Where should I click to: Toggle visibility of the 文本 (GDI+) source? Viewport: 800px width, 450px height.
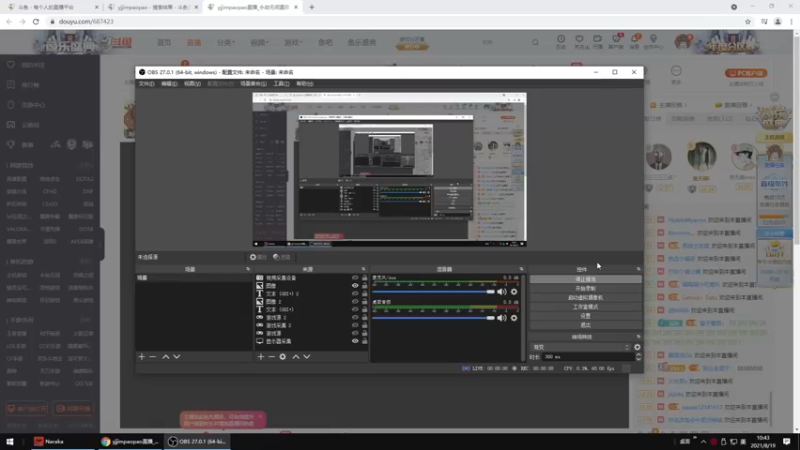[x=355, y=309]
